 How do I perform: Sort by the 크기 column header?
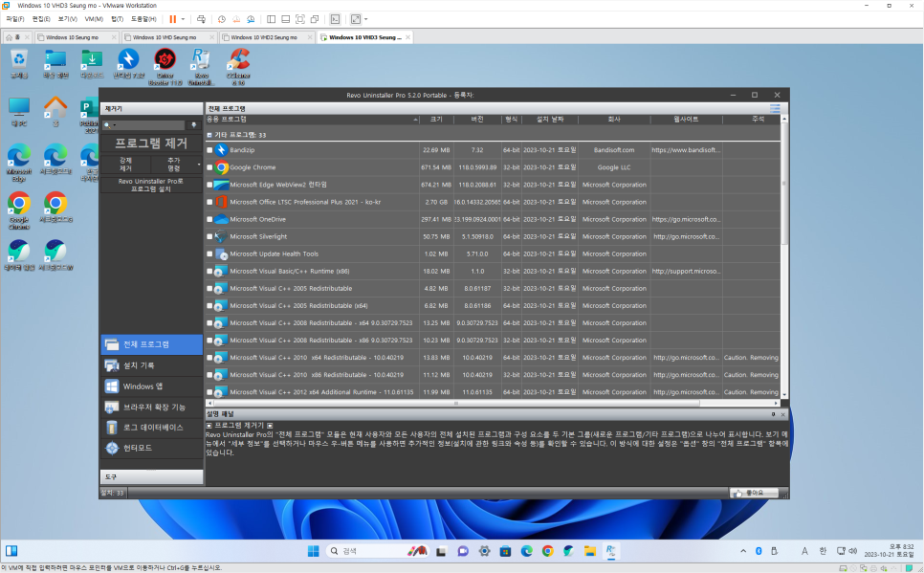436,119
